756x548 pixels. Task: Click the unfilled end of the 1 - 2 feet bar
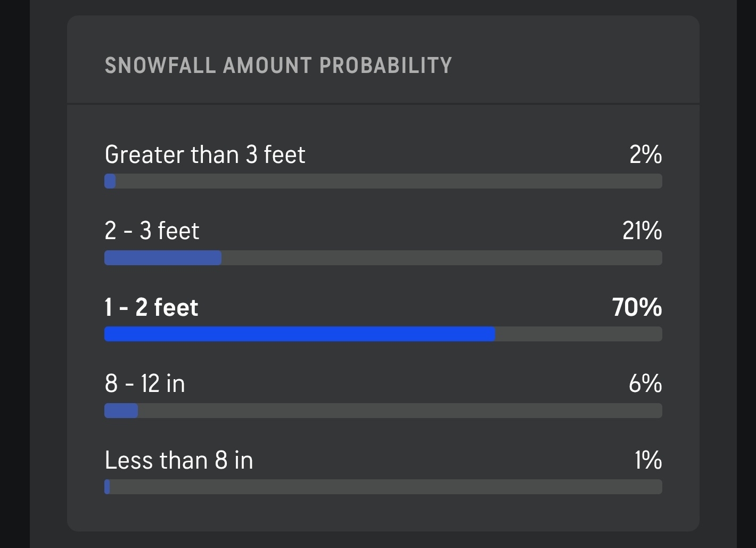click(579, 334)
